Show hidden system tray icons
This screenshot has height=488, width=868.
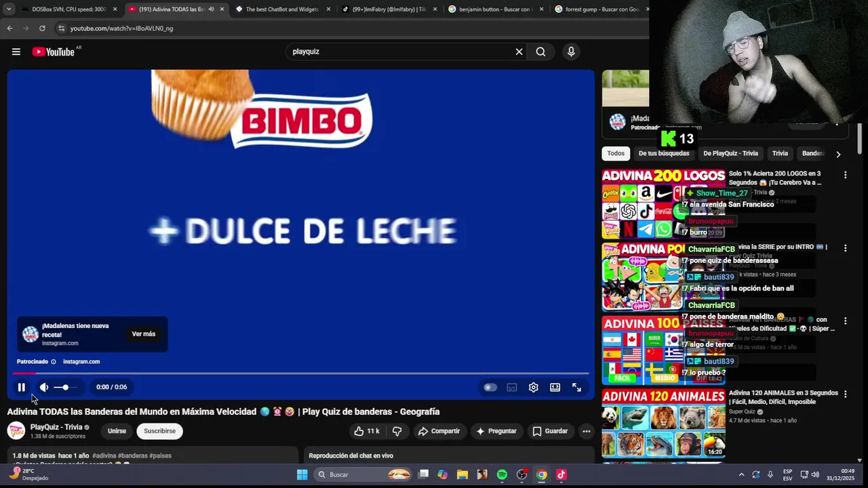pyautogui.click(x=741, y=474)
